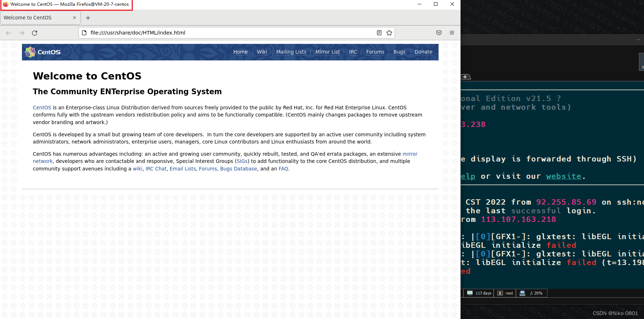Image resolution: width=644 pixels, height=319 pixels.
Task: Click the CentOS logo in the banner
Action: coord(42,52)
